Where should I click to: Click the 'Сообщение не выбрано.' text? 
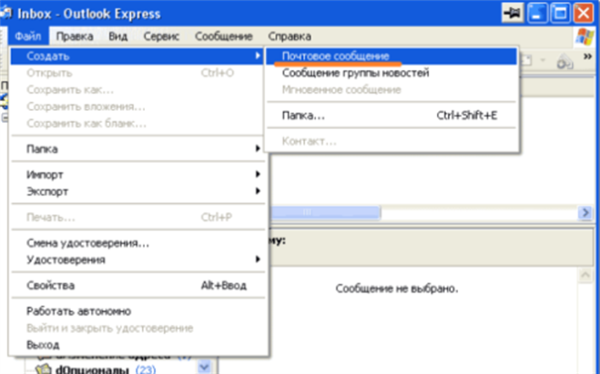(x=397, y=288)
